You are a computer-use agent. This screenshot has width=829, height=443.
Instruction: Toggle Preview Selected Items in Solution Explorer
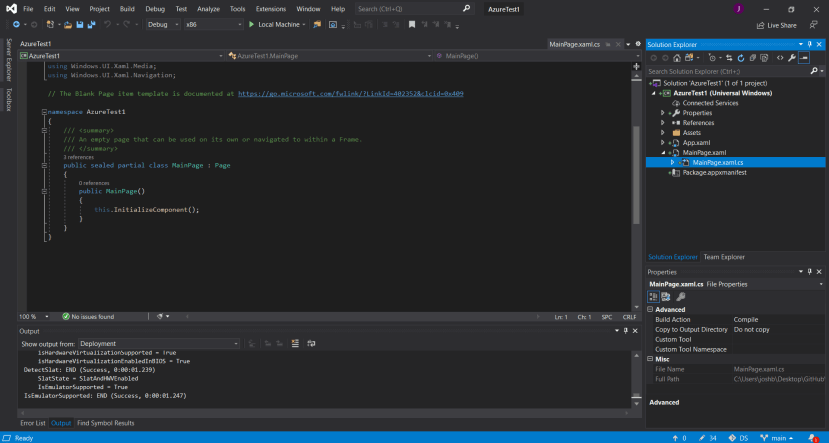(x=804, y=58)
